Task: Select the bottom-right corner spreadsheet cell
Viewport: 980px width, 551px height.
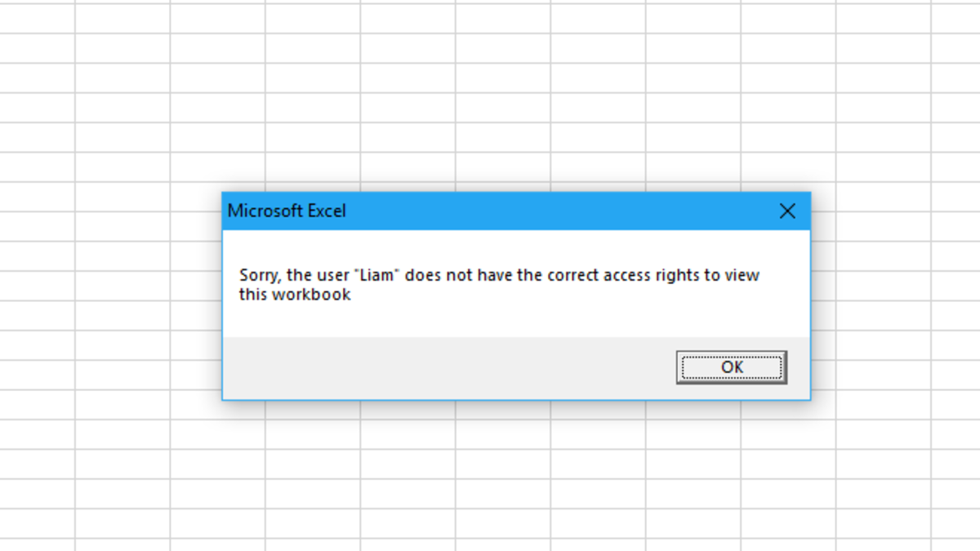Action: (955, 524)
